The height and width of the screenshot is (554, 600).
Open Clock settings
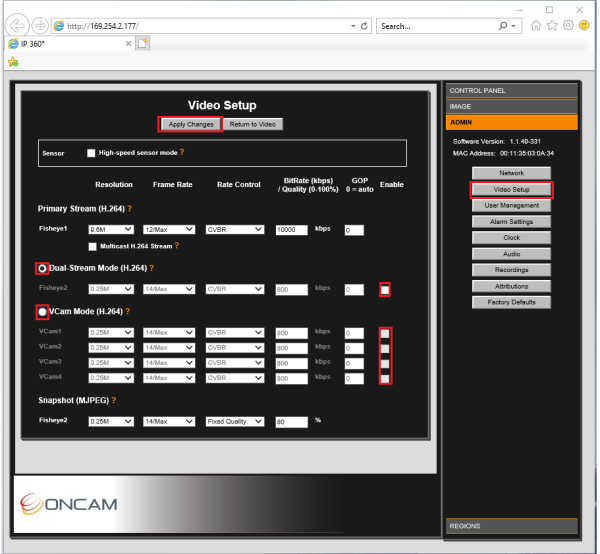pyautogui.click(x=511, y=238)
